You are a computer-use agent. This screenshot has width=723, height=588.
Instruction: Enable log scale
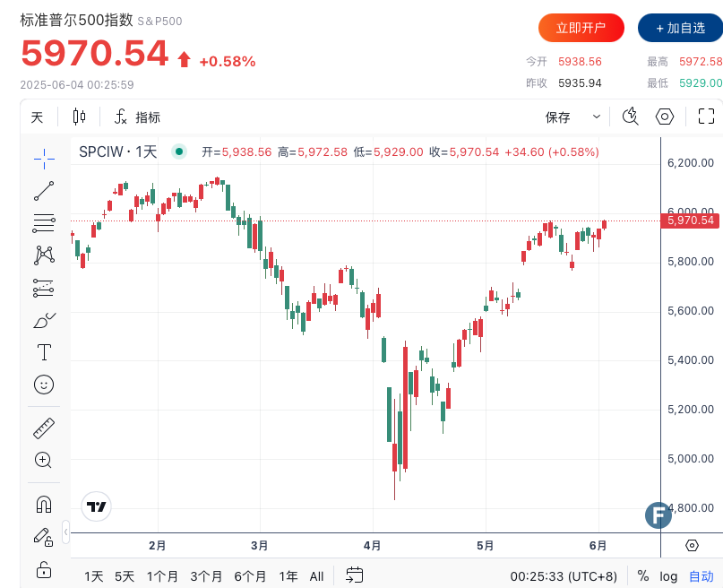(x=668, y=575)
